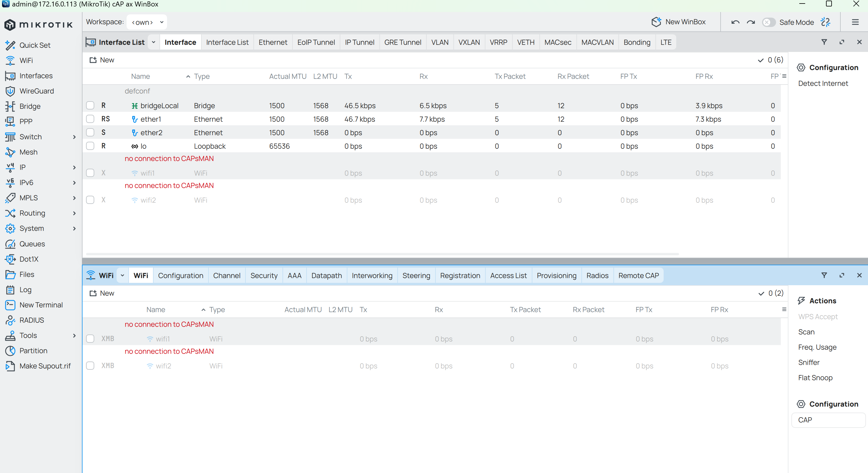Screen dimensions: 868x473
Task: Click the MikroTik logo
Action: (38, 25)
